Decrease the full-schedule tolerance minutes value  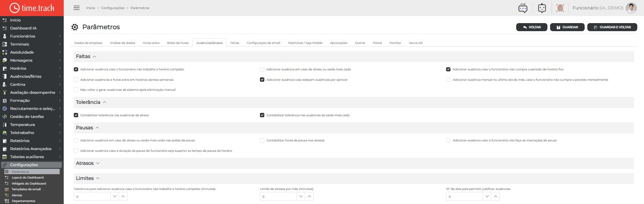pos(115,196)
